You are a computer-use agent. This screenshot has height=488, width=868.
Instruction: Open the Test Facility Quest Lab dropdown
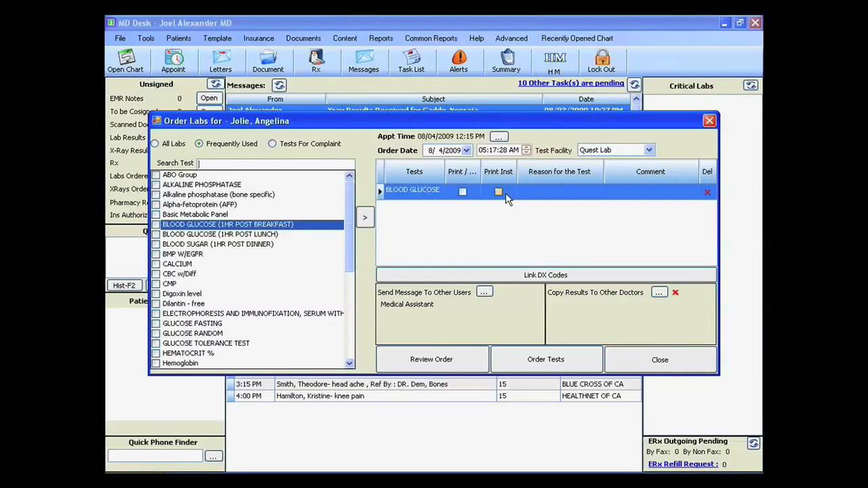(x=649, y=150)
